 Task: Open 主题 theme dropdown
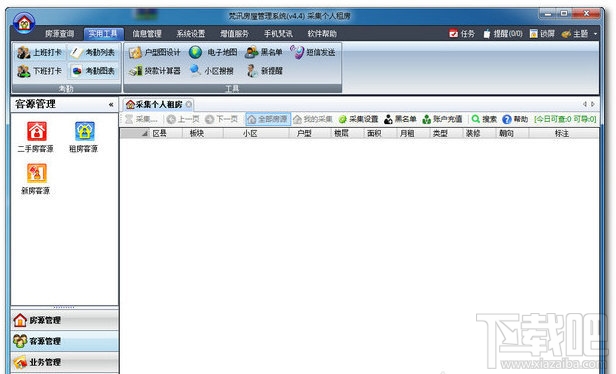[x=579, y=34]
